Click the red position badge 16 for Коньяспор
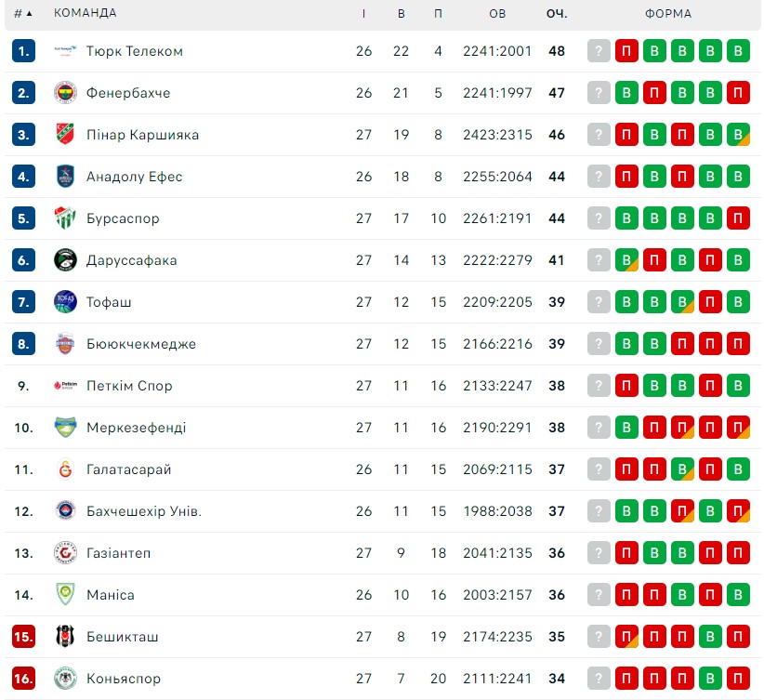The image size is (764, 700). [23, 679]
